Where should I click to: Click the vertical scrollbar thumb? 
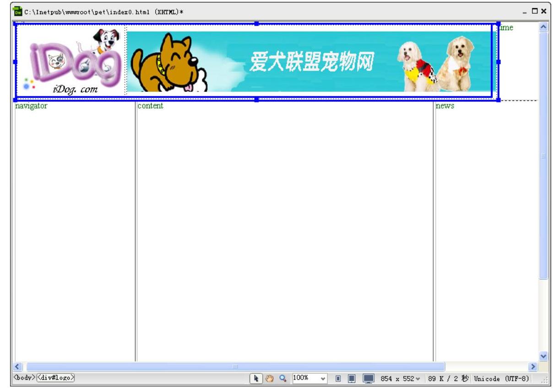click(543, 156)
